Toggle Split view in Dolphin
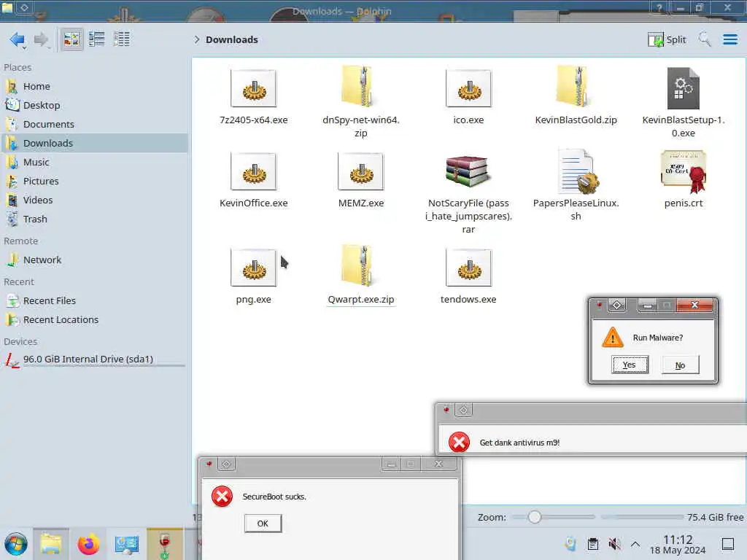The image size is (747, 560). (x=667, y=39)
